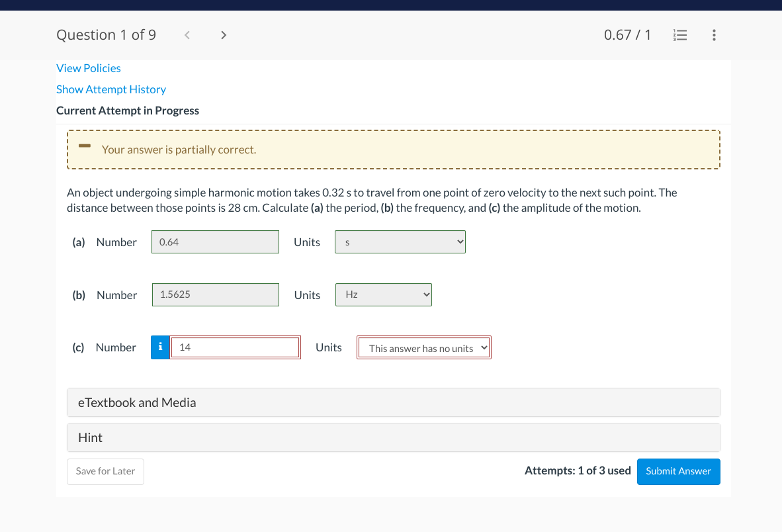The width and height of the screenshot is (782, 532).
Task: Open the vertical ellipsis options menu
Action: (714, 35)
